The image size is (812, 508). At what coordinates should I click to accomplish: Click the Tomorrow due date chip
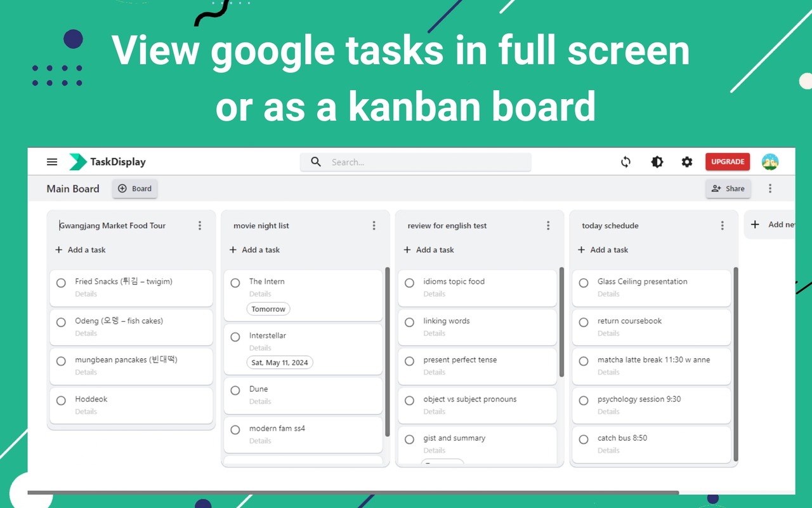[x=268, y=309]
